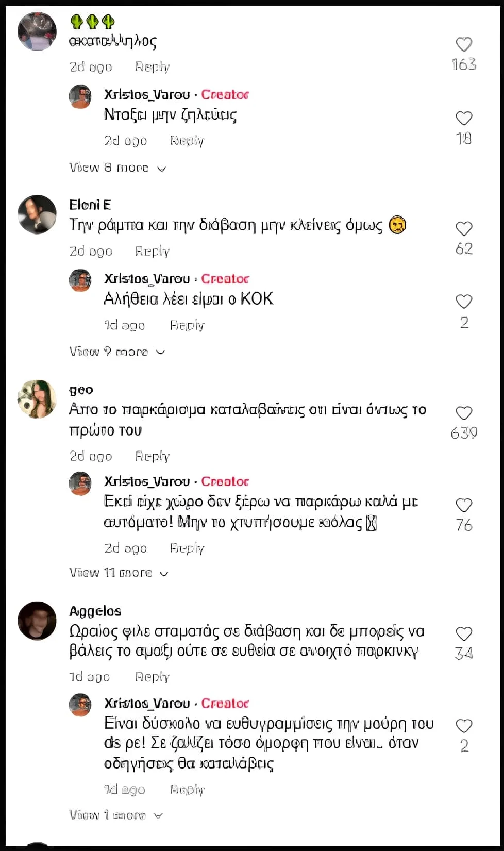Expand View 11 more replies
The width and height of the screenshot is (504, 851).
pos(119,573)
